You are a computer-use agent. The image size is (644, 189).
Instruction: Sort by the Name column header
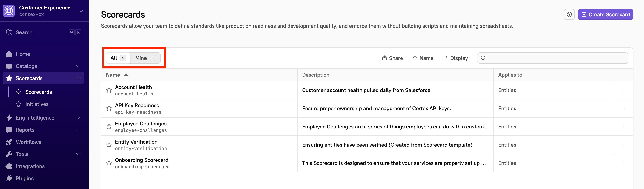coord(117,75)
